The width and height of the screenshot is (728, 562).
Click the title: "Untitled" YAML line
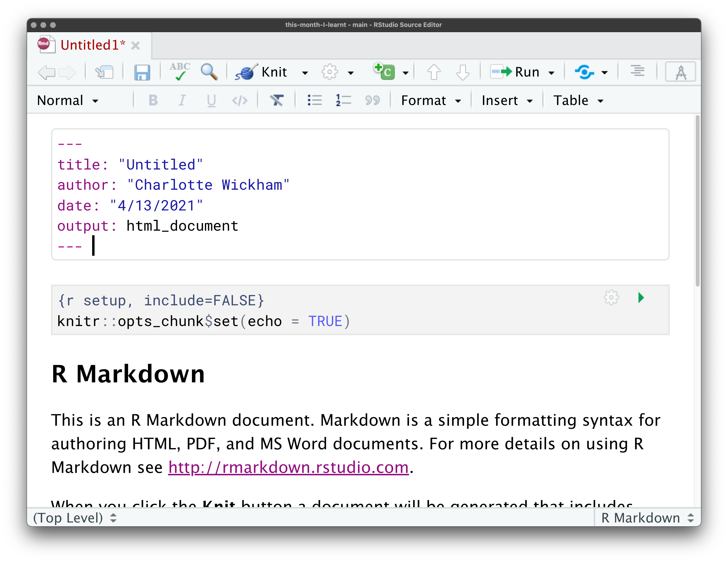[130, 165]
